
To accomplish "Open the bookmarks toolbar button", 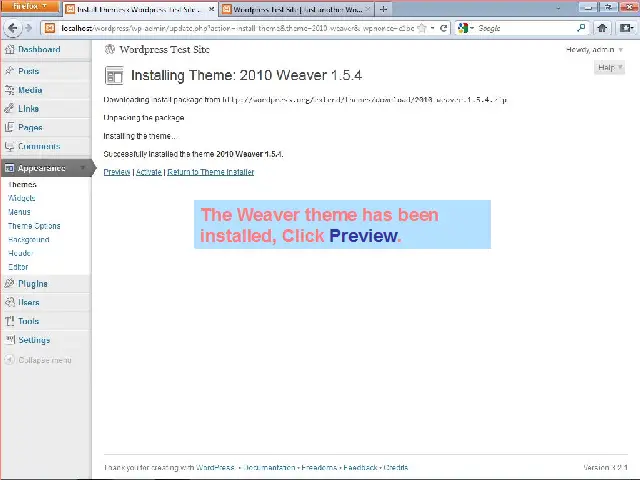I will pyautogui.click(x=626, y=28).
